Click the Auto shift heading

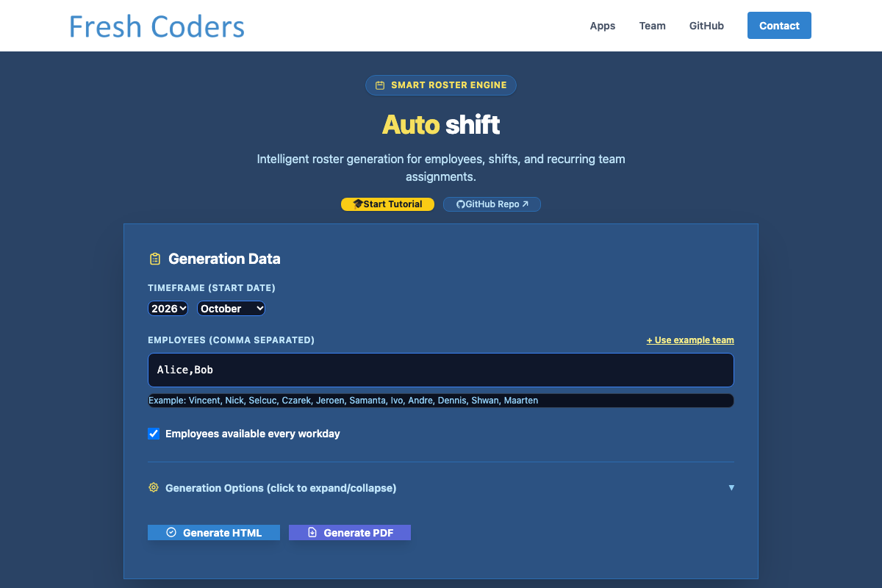coord(441,124)
